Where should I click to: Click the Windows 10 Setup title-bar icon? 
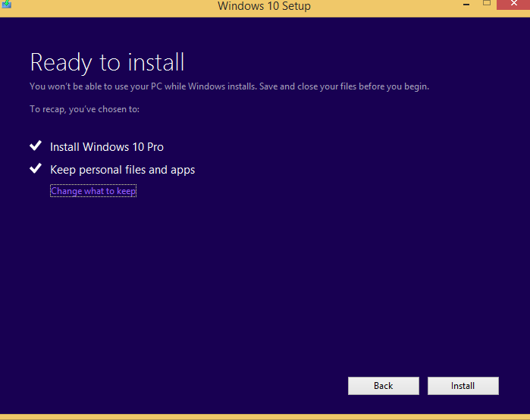click(x=6, y=4)
